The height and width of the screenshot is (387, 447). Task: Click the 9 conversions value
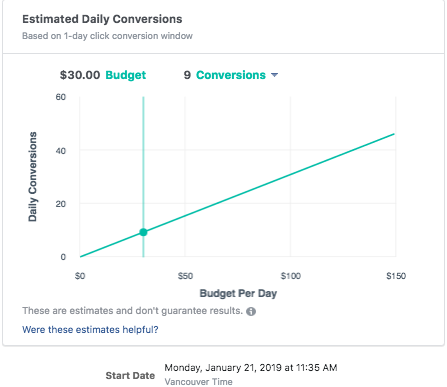point(187,75)
